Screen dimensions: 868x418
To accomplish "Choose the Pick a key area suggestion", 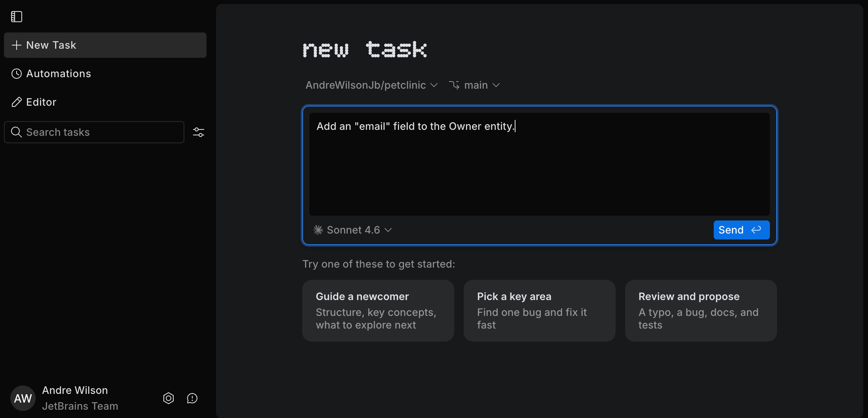I will coord(540,311).
